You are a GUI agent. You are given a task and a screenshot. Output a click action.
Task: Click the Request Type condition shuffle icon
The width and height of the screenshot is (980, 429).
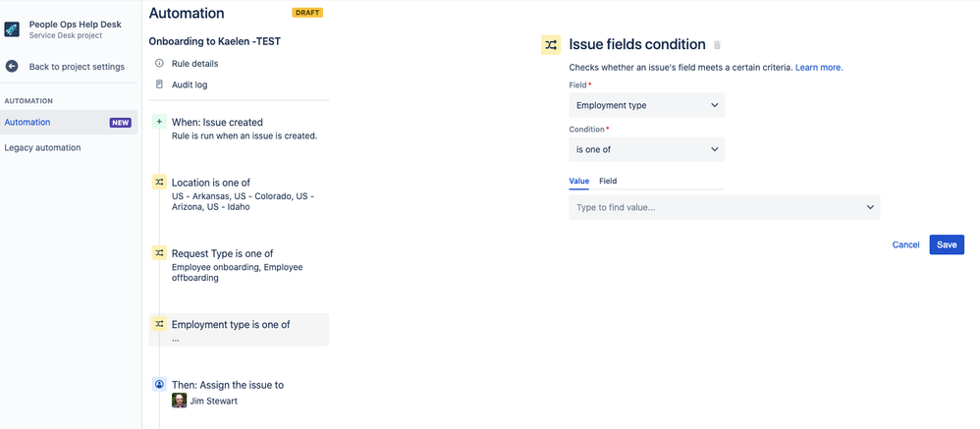click(159, 253)
